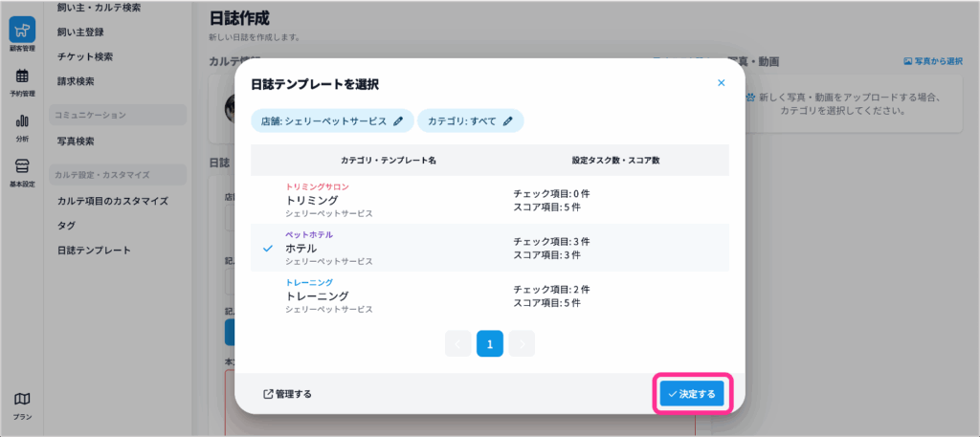Go to the next page of templates
The width and height of the screenshot is (980, 437).
[522, 344]
